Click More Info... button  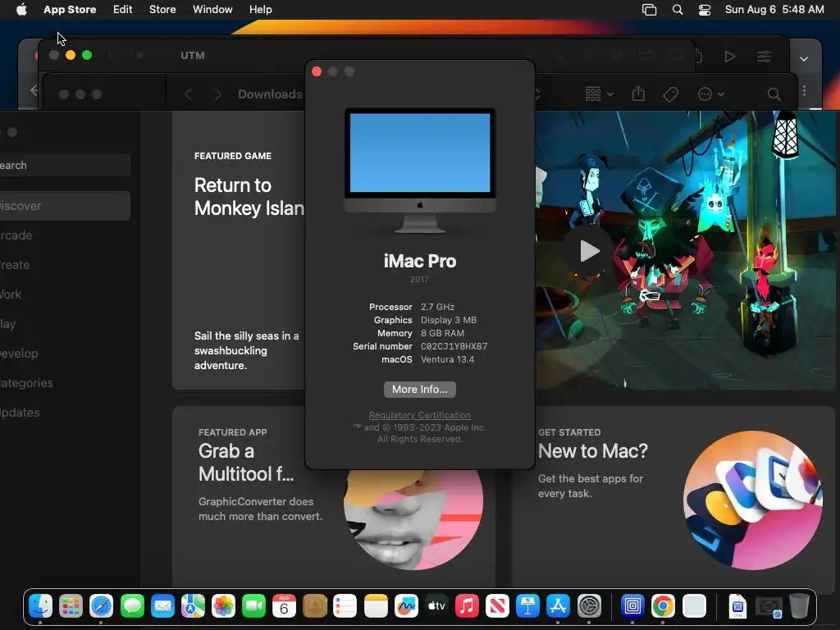[x=420, y=390]
